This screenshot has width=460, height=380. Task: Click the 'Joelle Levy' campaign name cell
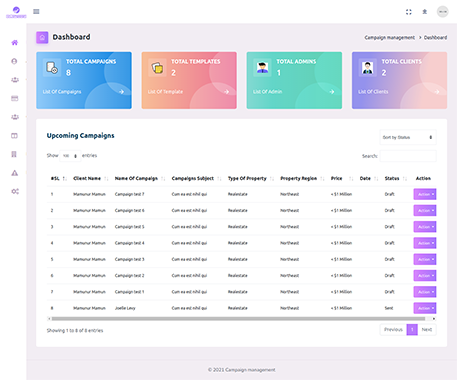click(125, 308)
